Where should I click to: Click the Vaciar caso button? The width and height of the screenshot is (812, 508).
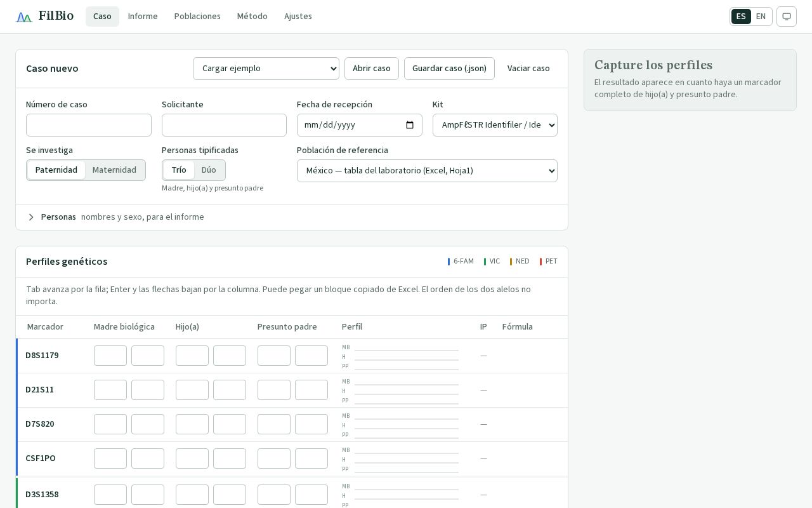[528, 69]
